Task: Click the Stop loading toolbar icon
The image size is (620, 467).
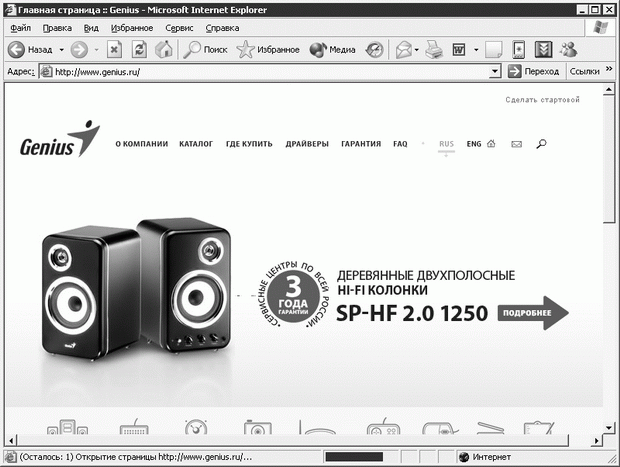Action: point(115,49)
